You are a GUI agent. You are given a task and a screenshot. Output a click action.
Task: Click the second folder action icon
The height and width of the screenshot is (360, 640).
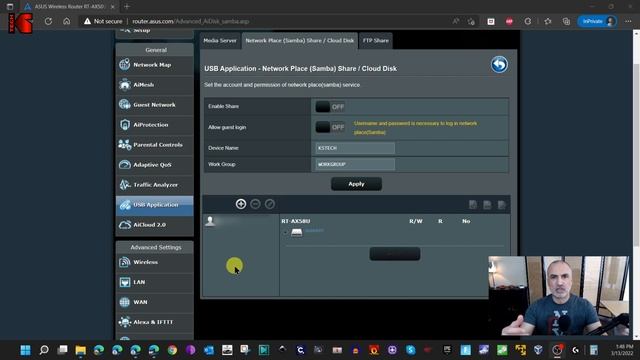click(x=487, y=204)
